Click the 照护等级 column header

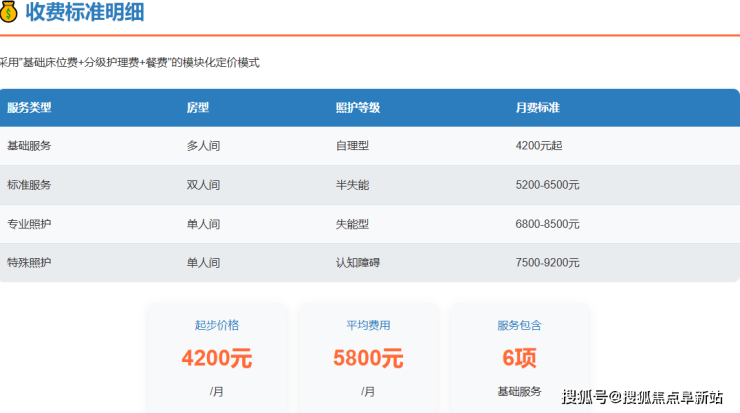tap(357, 107)
